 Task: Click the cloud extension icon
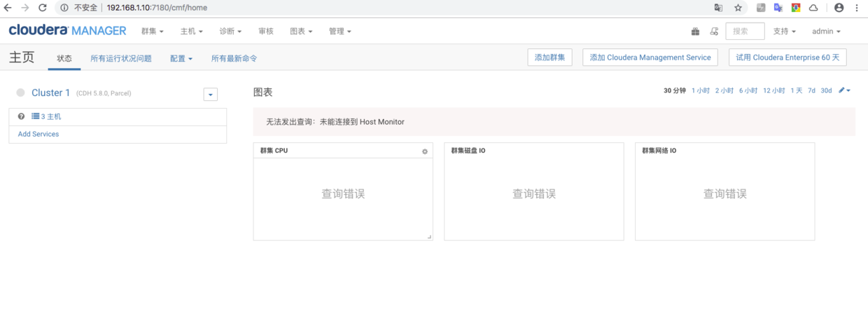point(813,8)
